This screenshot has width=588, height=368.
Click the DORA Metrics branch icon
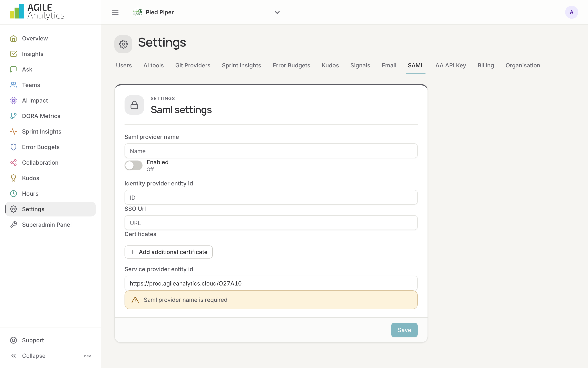13,116
